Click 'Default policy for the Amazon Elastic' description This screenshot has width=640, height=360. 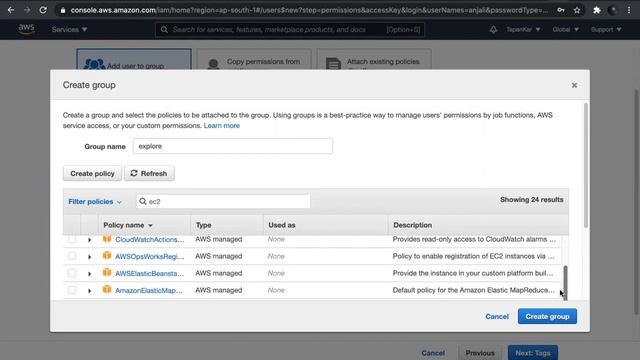(x=473, y=290)
